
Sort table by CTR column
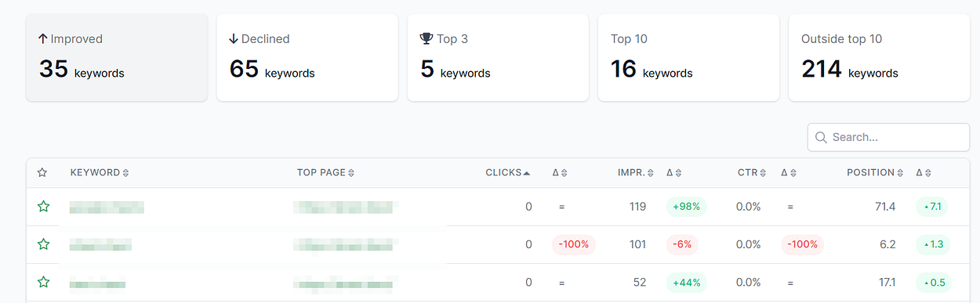tap(752, 172)
